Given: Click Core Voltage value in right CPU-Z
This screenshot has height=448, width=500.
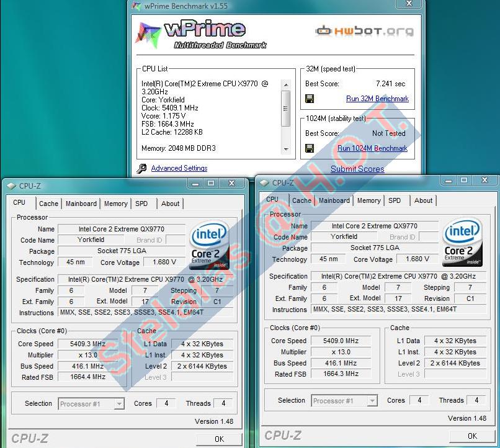Looking at the screenshot, I should [x=417, y=259].
